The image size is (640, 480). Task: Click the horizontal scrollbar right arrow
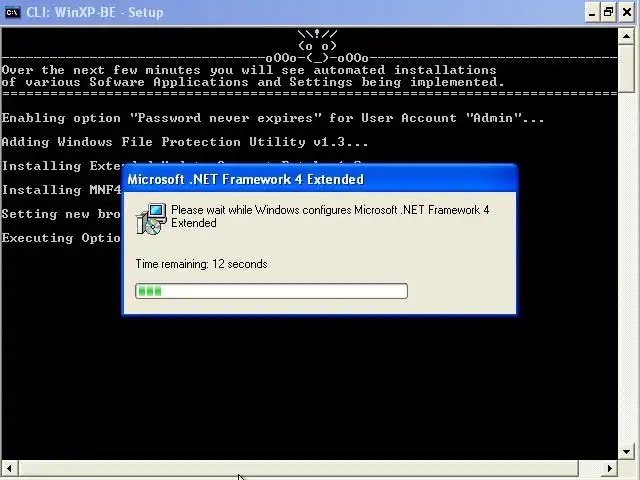click(610, 469)
